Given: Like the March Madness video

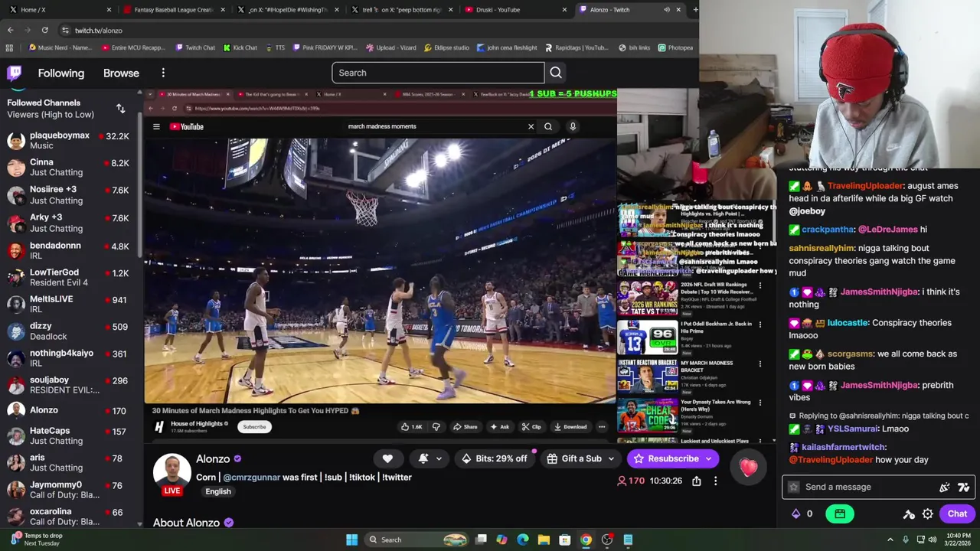Looking at the screenshot, I should (412, 427).
